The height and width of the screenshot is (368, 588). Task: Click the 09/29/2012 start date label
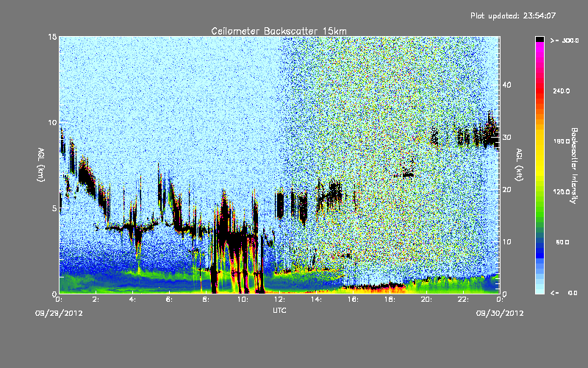59,314
